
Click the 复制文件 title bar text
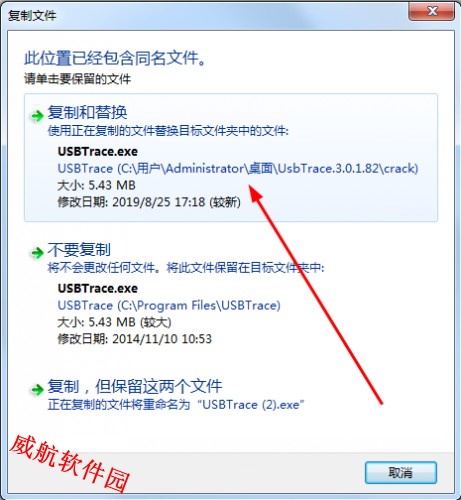[x=32, y=15]
